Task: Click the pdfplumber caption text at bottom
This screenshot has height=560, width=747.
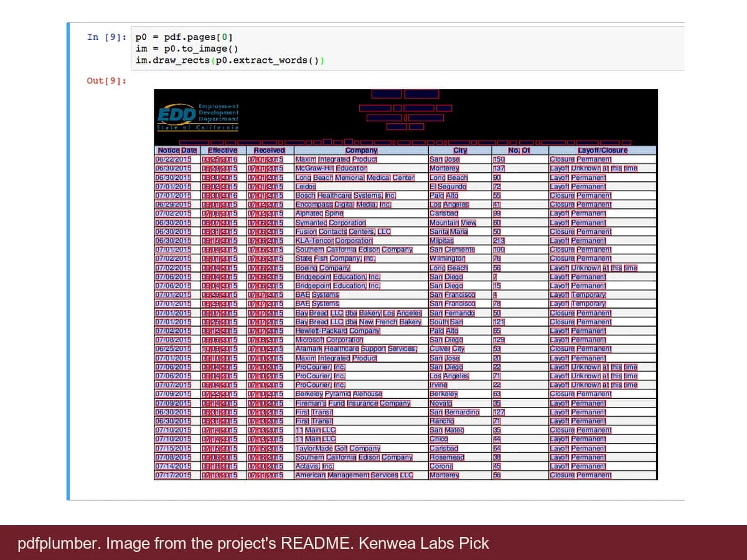Action: click(x=253, y=543)
